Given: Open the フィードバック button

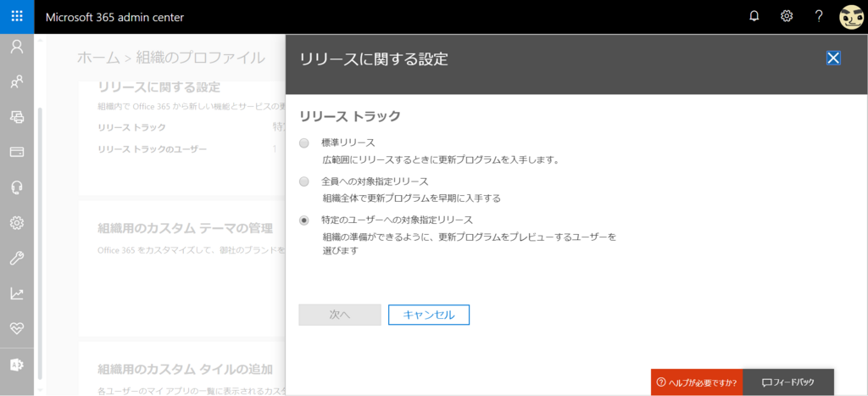Looking at the screenshot, I should click(788, 382).
